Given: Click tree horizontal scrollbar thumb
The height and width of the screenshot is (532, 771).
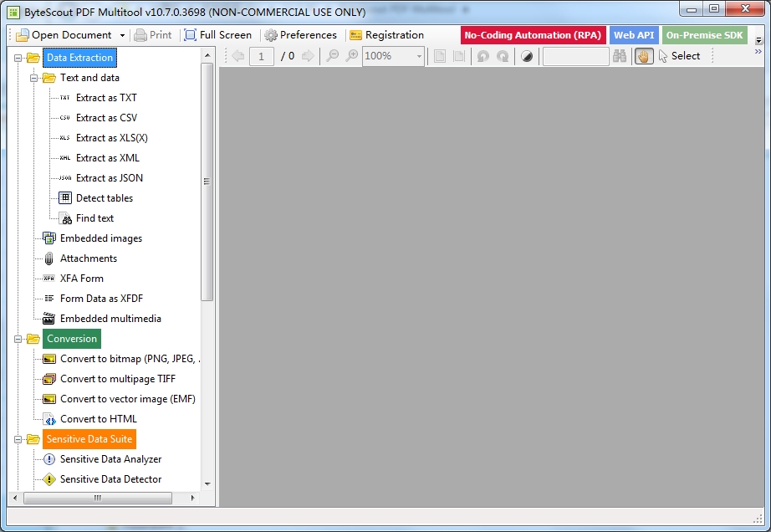Looking at the screenshot, I should point(97,498).
